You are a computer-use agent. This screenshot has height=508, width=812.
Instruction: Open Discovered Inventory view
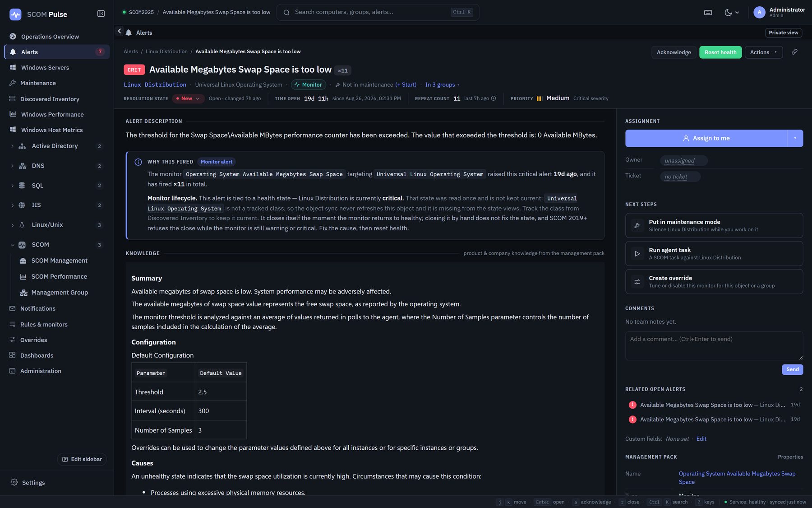click(x=57, y=99)
